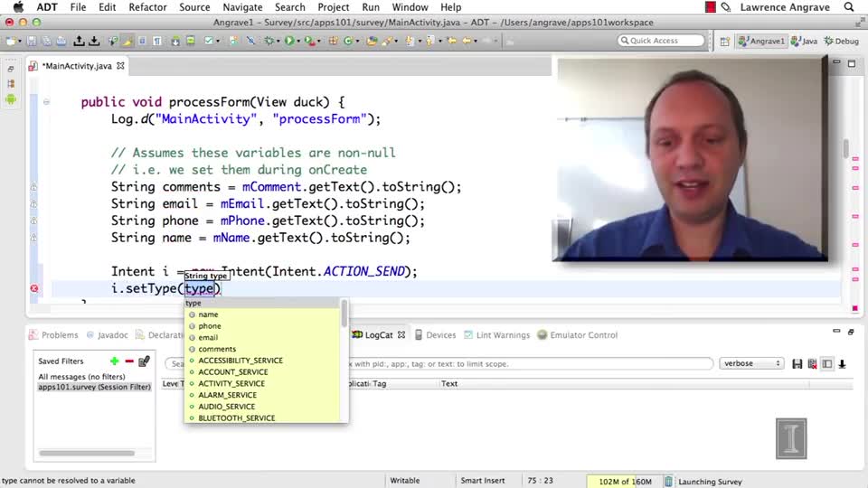Switch to the Devices tab
Screen dimensions: 868x488
click(435, 335)
